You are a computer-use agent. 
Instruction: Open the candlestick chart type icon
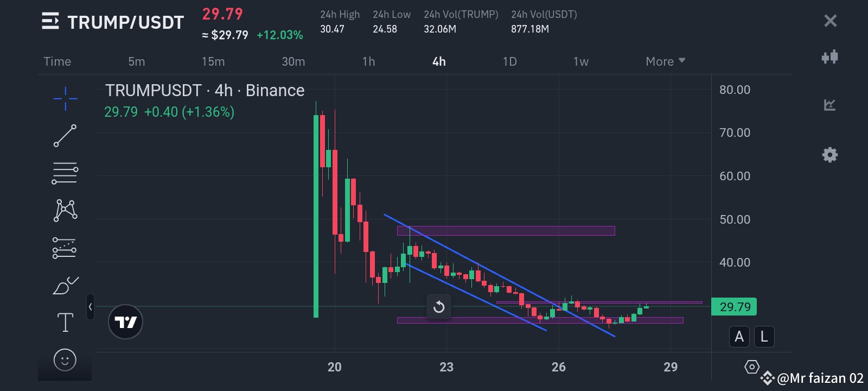pos(830,56)
